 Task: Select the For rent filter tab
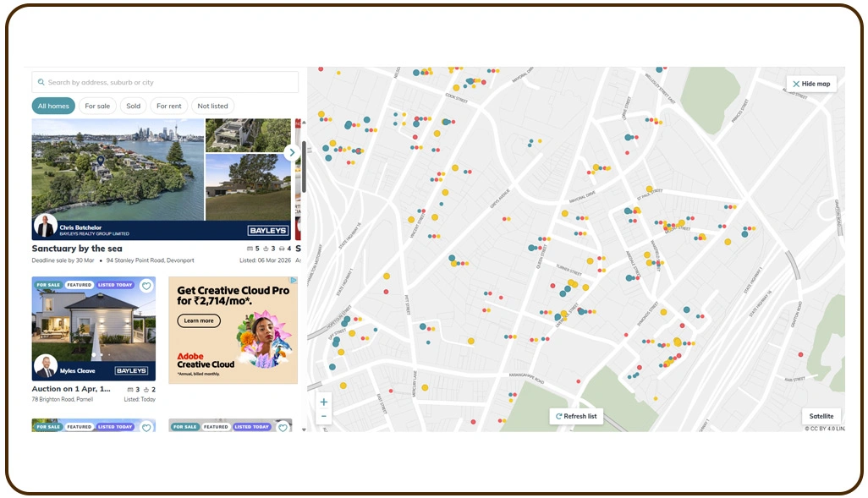tap(168, 106)
